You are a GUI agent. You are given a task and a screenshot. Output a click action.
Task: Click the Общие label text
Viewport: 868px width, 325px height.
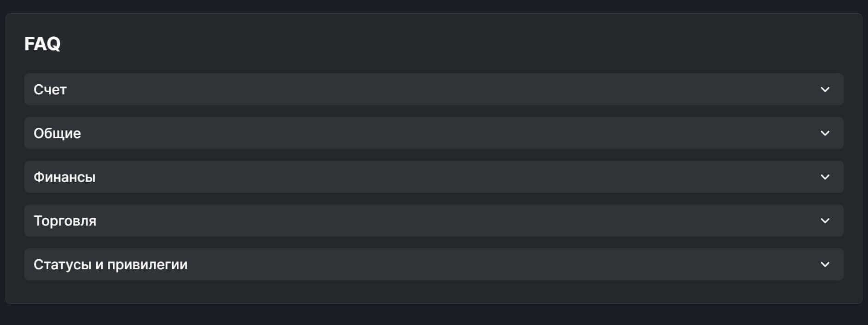tap(57, 133)
